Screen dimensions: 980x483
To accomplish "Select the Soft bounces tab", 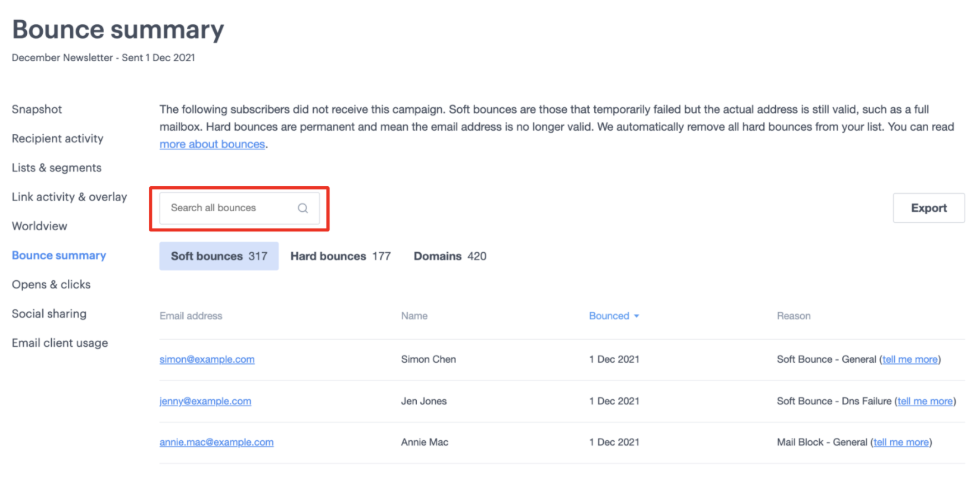I will 219,256.
